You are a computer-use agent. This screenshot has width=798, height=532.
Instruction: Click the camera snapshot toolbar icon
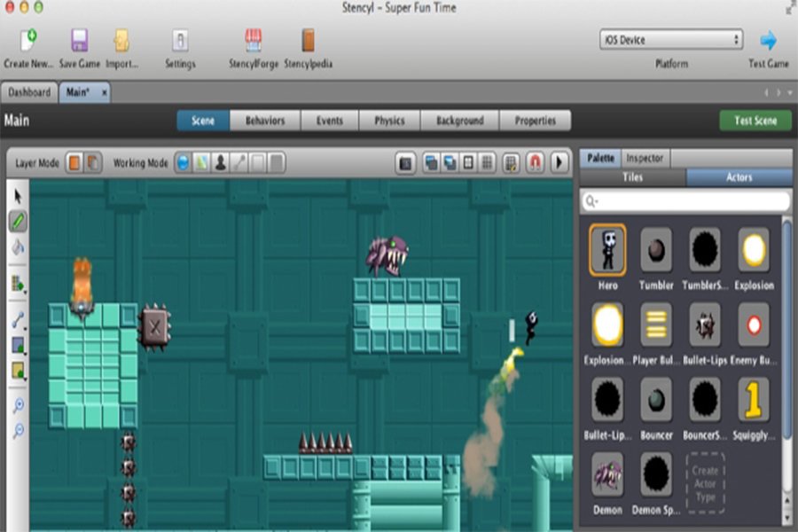pos(405,163)
